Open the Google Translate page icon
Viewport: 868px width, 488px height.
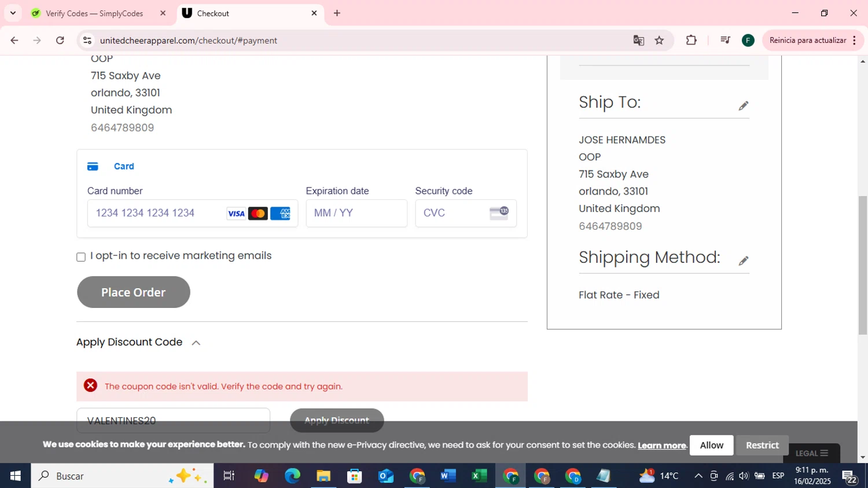click(639, 41)
